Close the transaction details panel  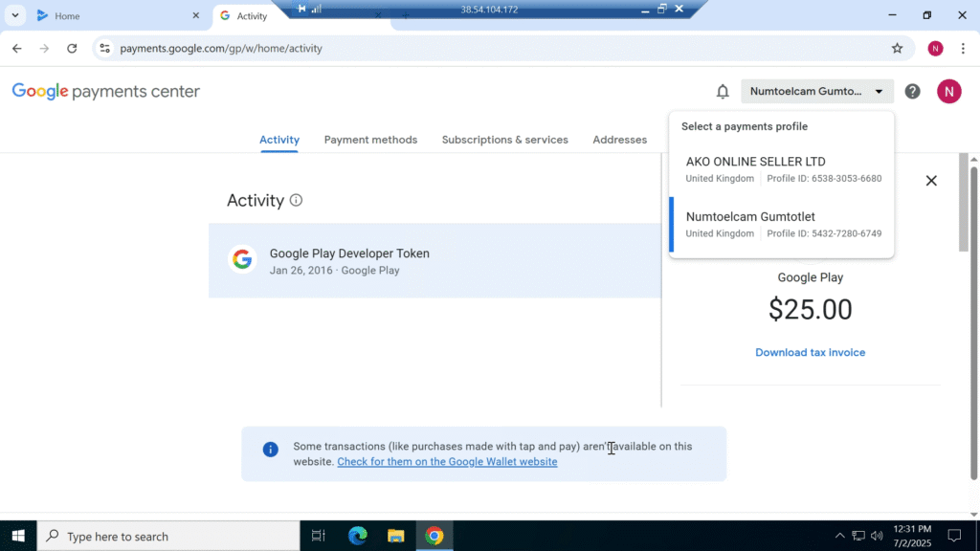[931, 181]
